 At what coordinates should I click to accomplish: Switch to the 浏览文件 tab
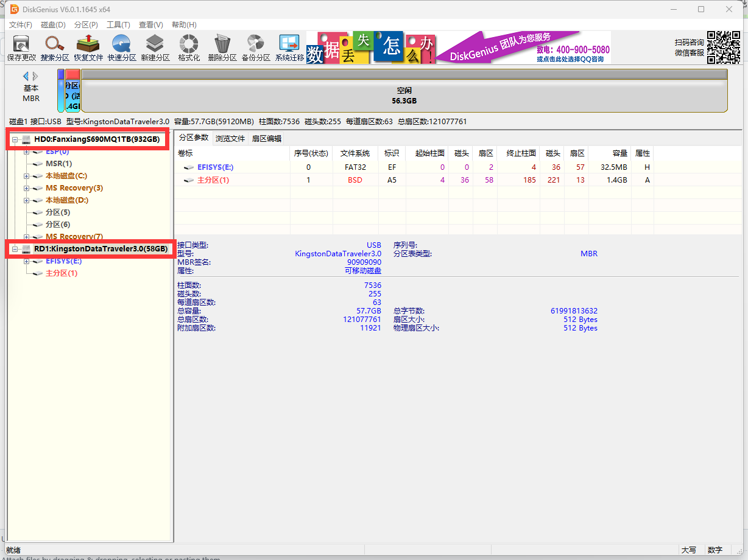pyautogui.click(x=230, y=139)
